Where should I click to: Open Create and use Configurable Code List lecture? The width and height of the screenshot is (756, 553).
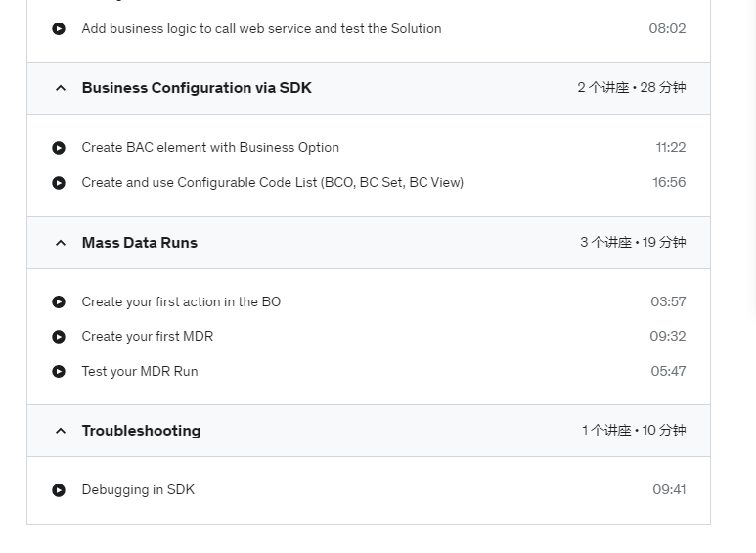click(273, 182)
